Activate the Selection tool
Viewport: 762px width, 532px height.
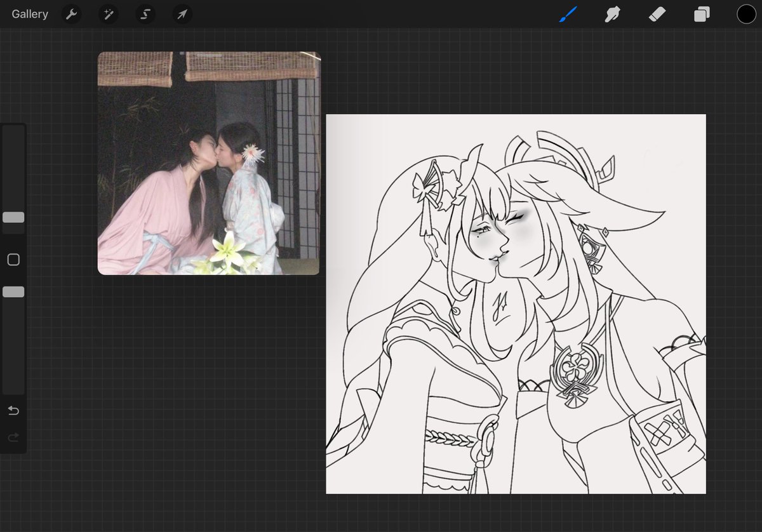(145, 14)
